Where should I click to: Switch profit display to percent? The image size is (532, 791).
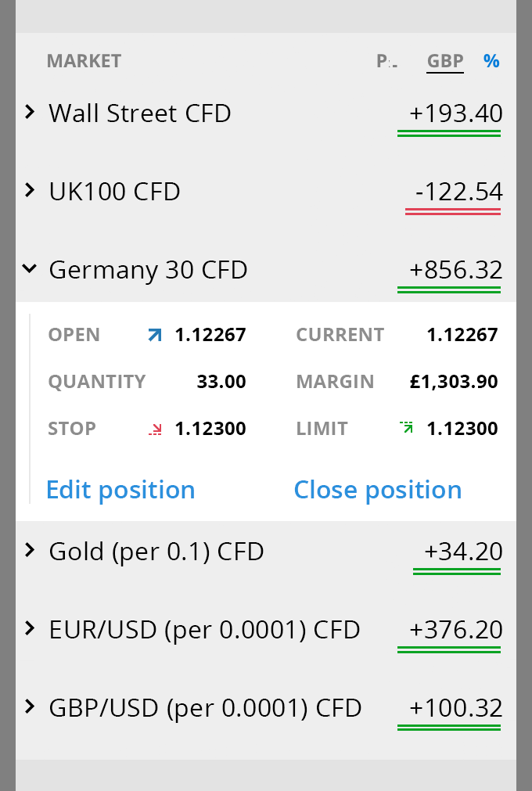click(491, 61)
